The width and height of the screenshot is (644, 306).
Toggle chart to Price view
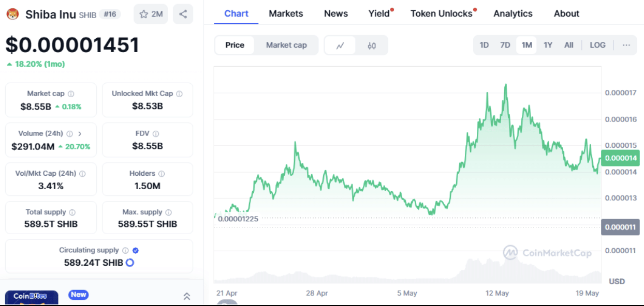(x=235, y=45)
